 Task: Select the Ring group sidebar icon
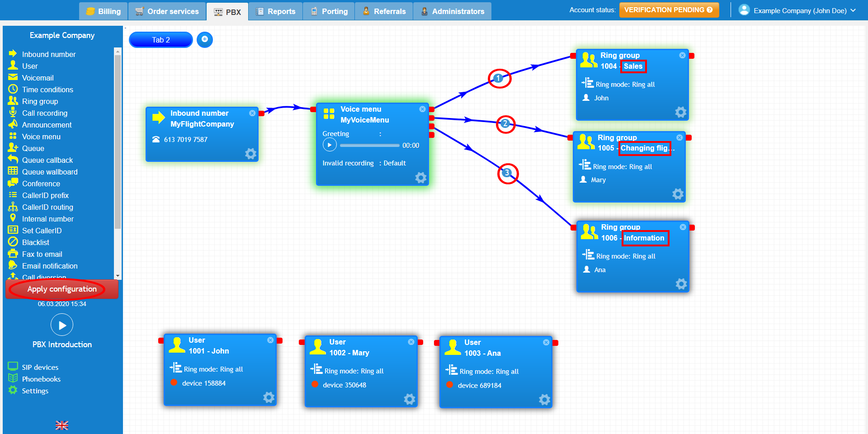[x=13, y=101]
